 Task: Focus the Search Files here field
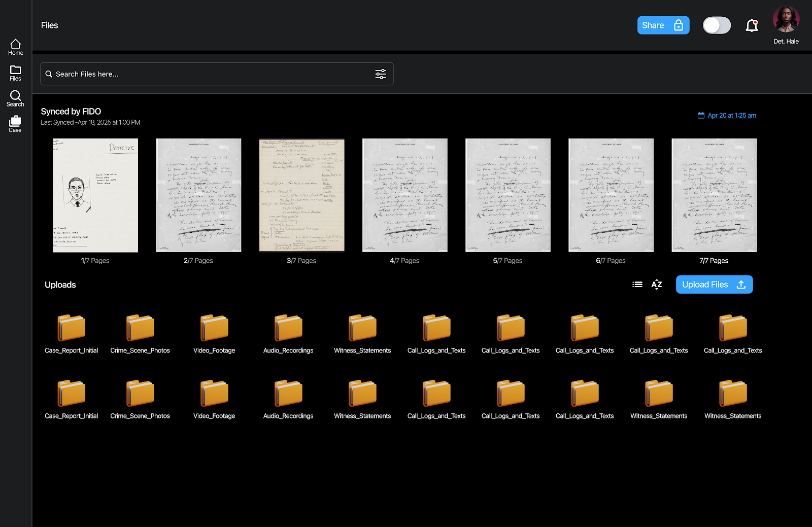pos(217,74)
